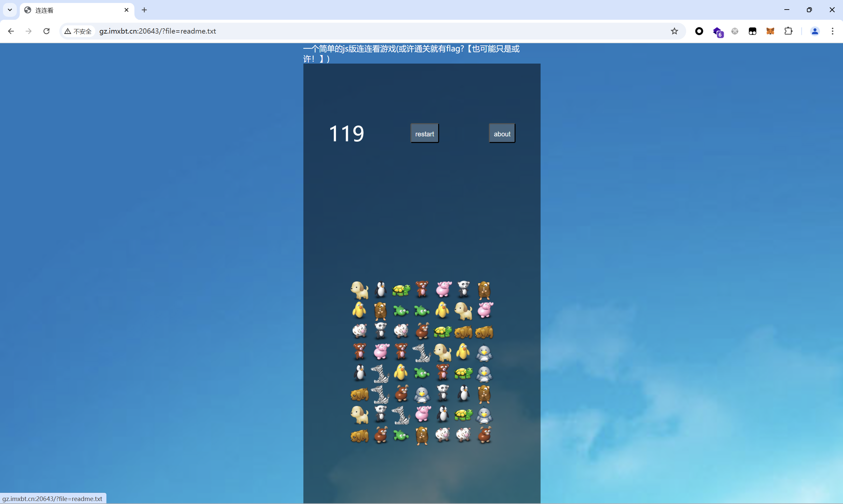Pick the pink pig in the second row
The image size is (843, 504).
[x=485, y=310]
